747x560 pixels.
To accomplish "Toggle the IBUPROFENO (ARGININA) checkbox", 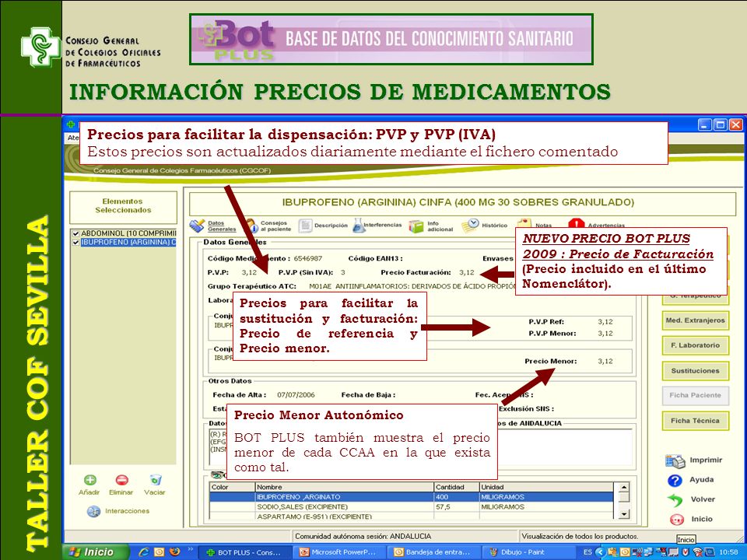I will (75, 243).
